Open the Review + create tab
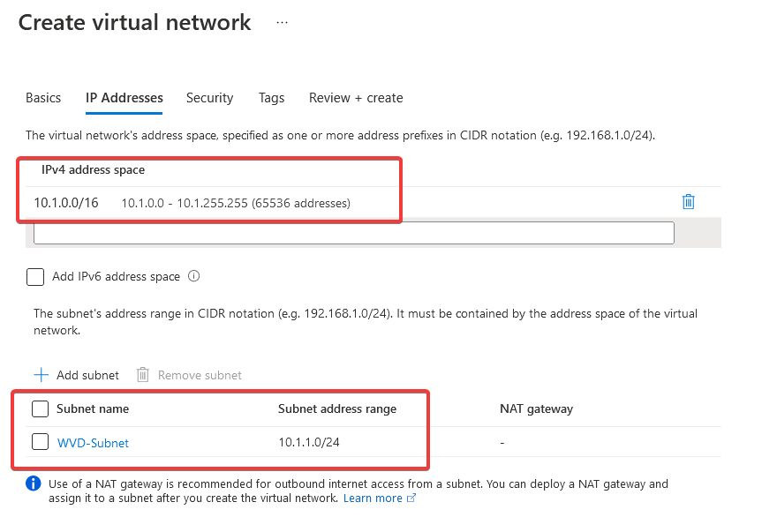Viewport: 777px width, 532px height. pyautogui.click(x=356, y=98)
